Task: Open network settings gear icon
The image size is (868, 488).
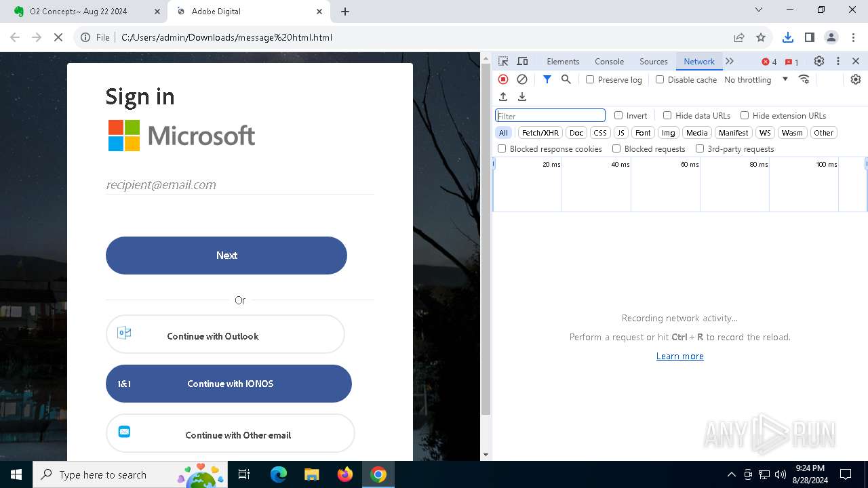Action: 856,79
